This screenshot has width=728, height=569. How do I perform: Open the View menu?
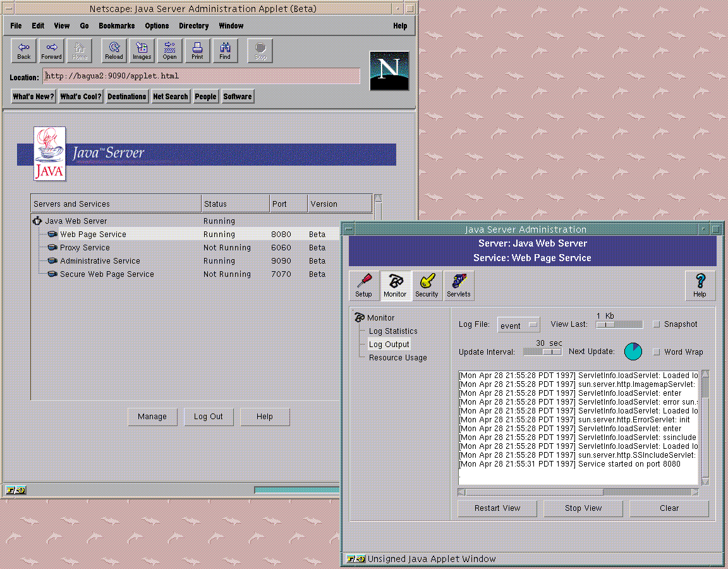(62, 26)
